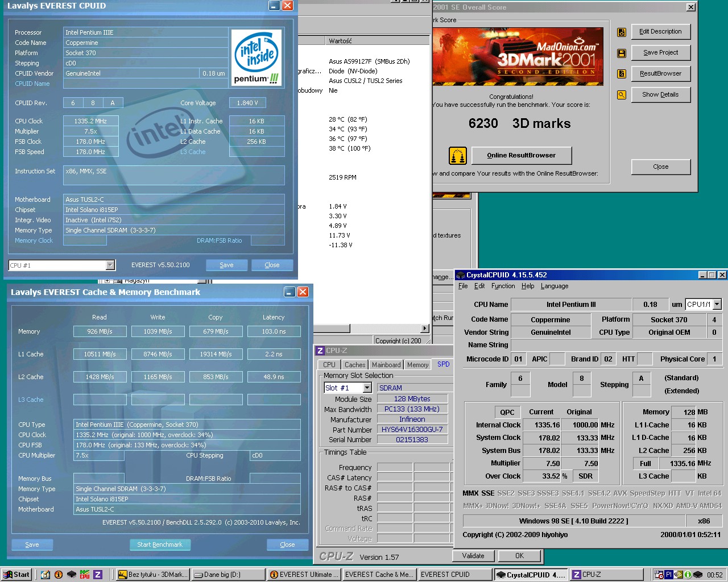Click the Edit Description document icon in 3DMark
Screen dimensions: 728x582
point(622,32)
